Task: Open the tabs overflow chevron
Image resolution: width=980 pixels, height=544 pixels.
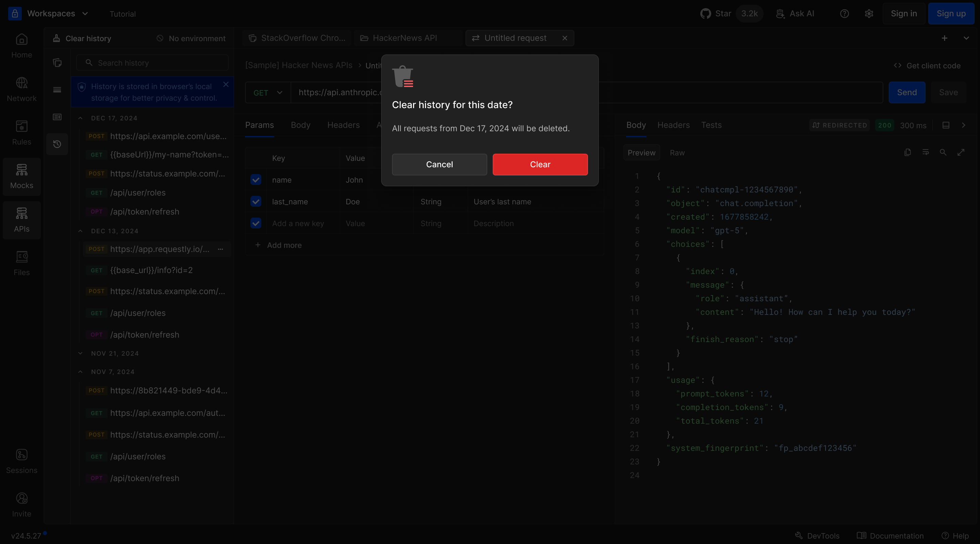Action: coord(966,38)
